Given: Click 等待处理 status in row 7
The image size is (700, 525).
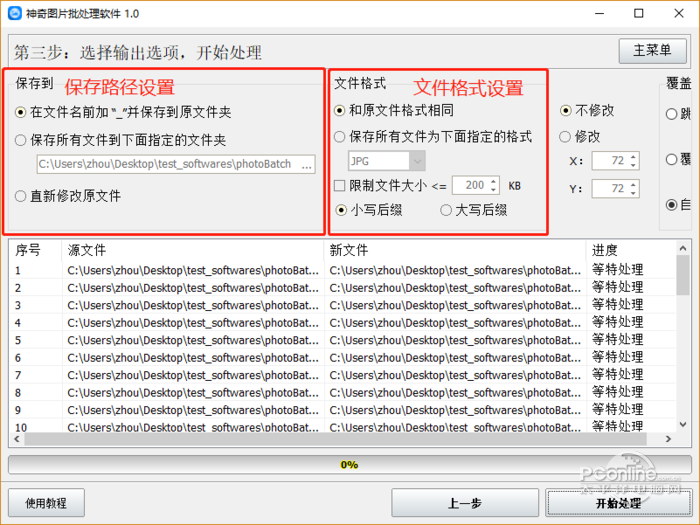Looking at the screenshot, I should 617,375.
